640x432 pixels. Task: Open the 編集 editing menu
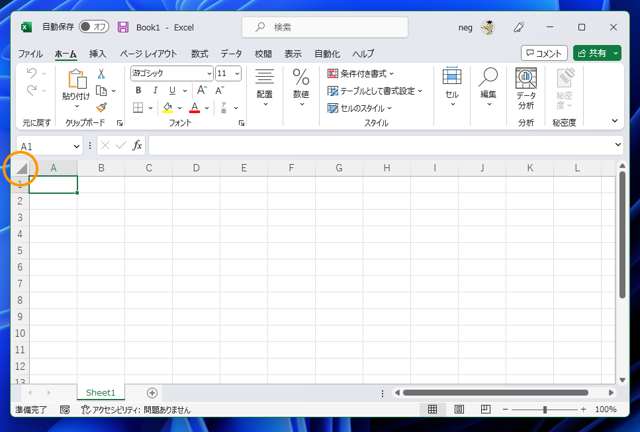pos(488,87)
